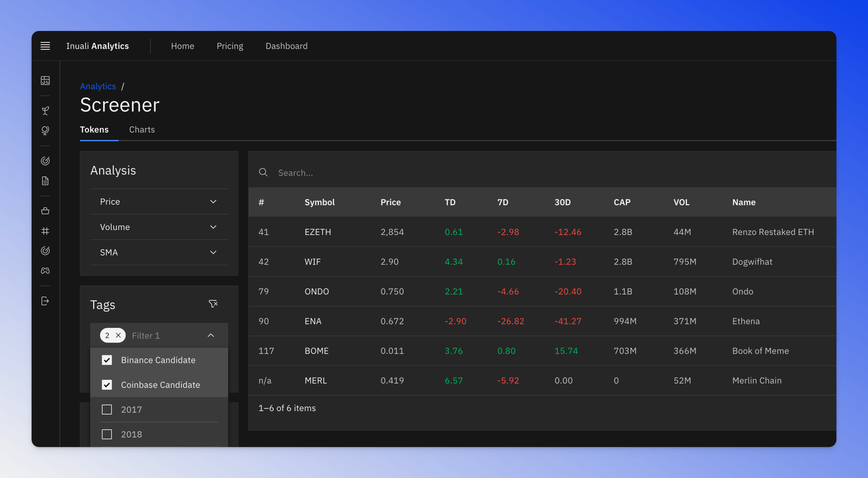
Task: Click the sprout plant icon in sidebar
Action: (x=45, y=110)
